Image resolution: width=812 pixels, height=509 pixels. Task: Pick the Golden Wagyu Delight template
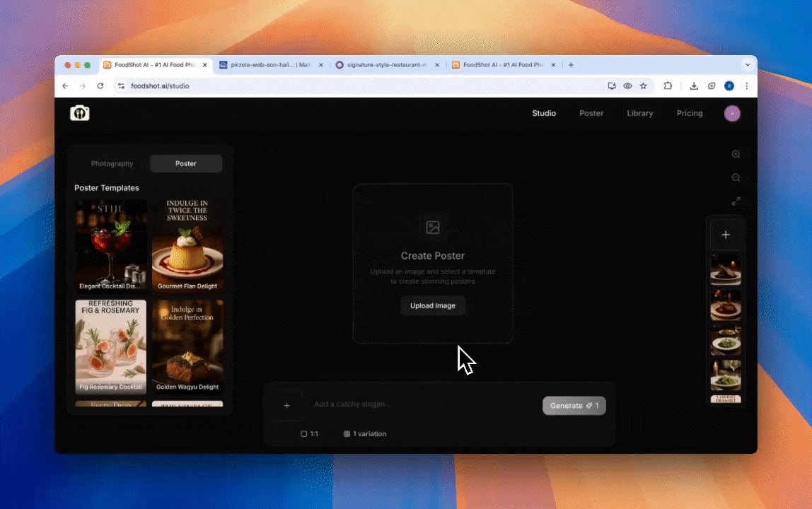coord(187,346)
